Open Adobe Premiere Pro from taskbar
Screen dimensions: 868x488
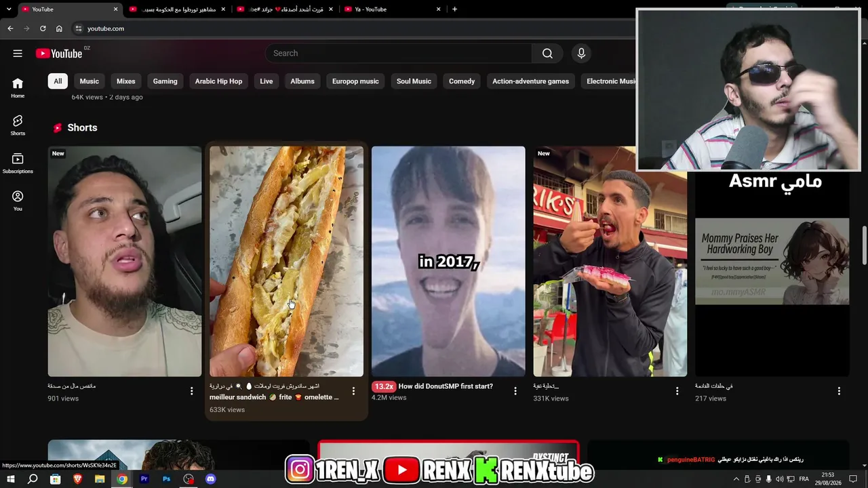click(144, 479)
